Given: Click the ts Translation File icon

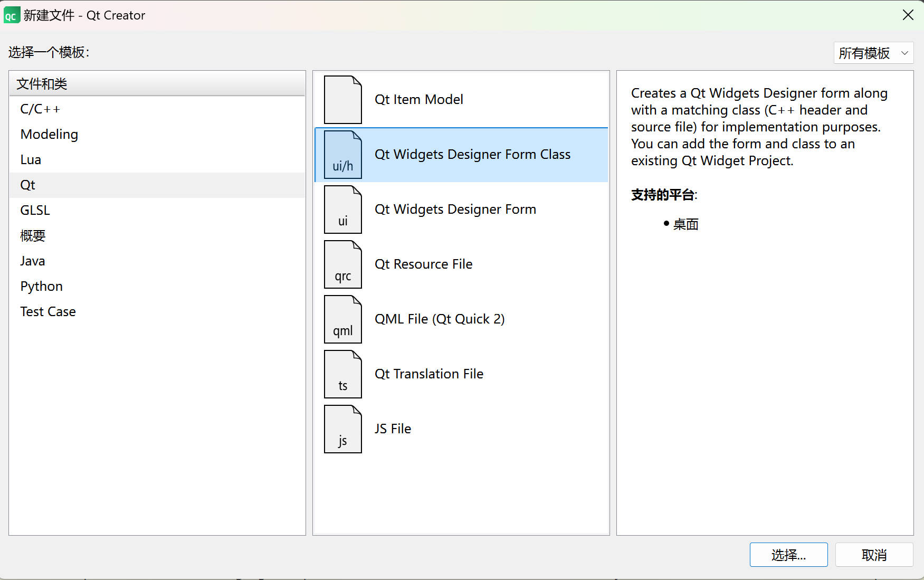Looking at the screenshot, I should [343, 374].
